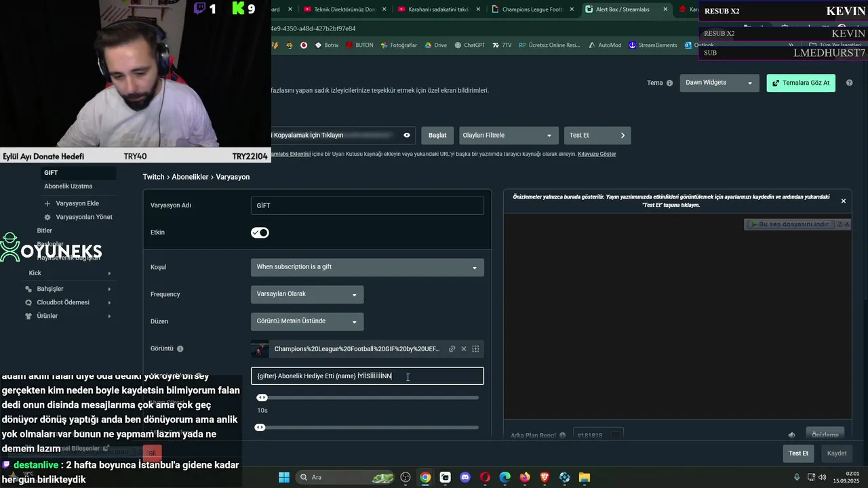Screen dimensions: 868x488
Task: Click the Temalara Göz At button
Action: tap(801, 83)
